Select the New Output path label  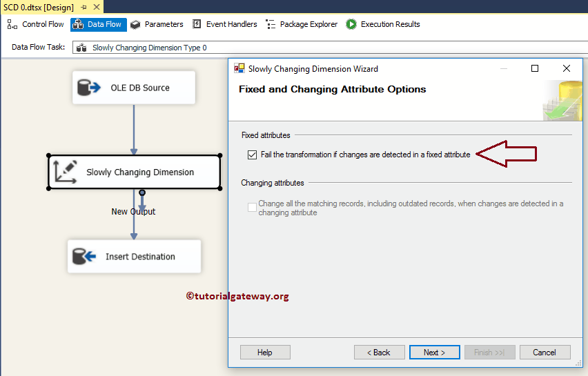coord(133,211)
